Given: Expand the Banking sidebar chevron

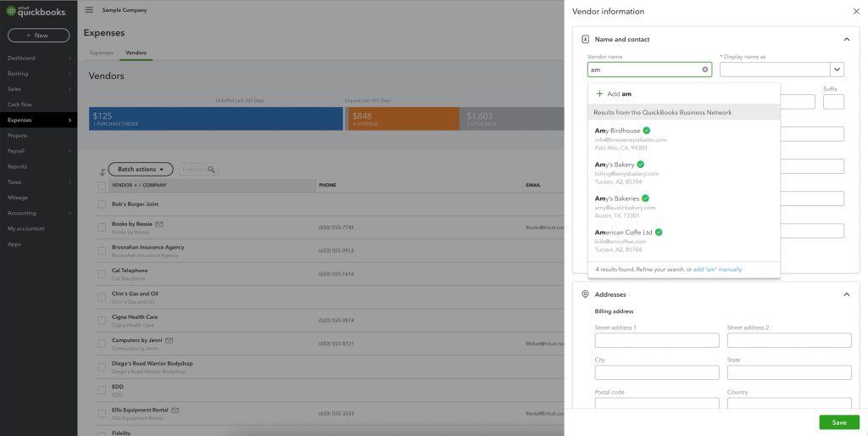Looking at the screenshot, I should (70, 74).
